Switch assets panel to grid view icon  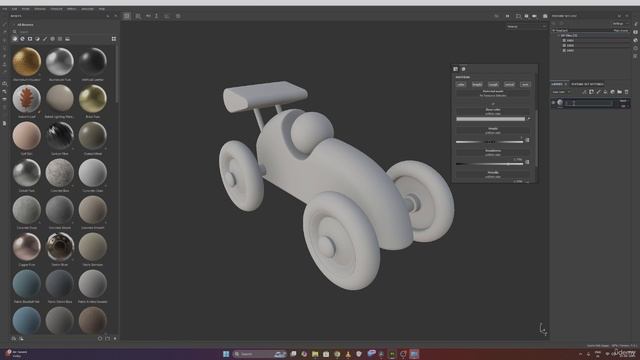(114, 39)
